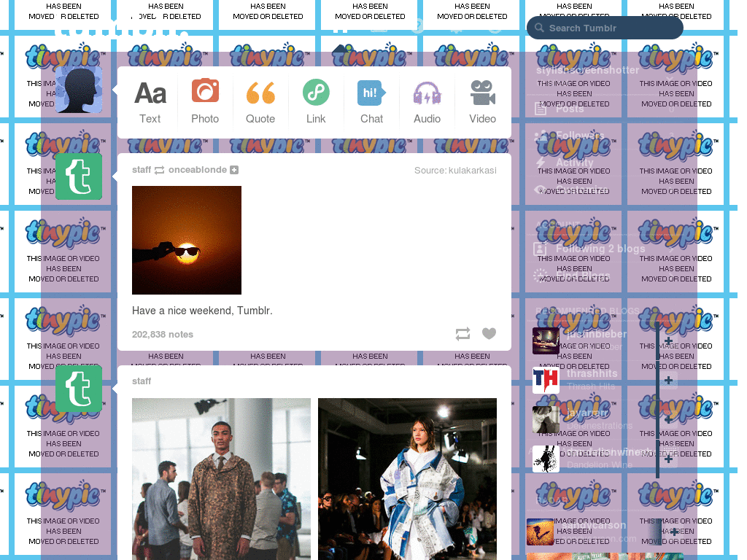Follow Thrash Hits with the plus button
This screenshot has width=747, height=560.
coord(668,381)
